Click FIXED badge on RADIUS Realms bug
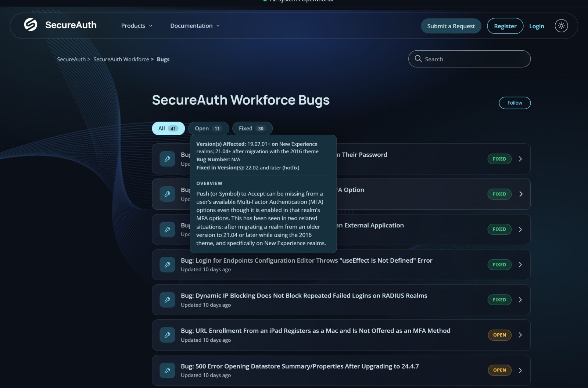Screen dimensions: 588x388 tap(499, 300)
